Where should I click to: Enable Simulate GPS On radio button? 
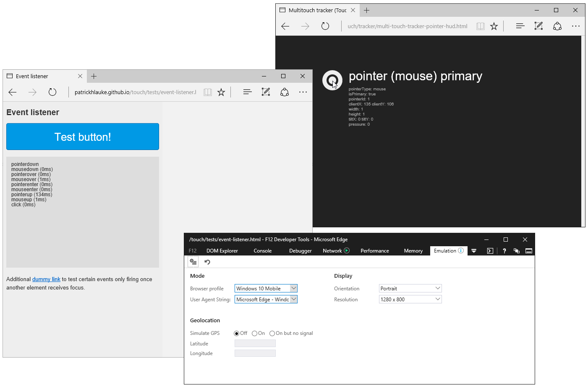click(254, 333)
